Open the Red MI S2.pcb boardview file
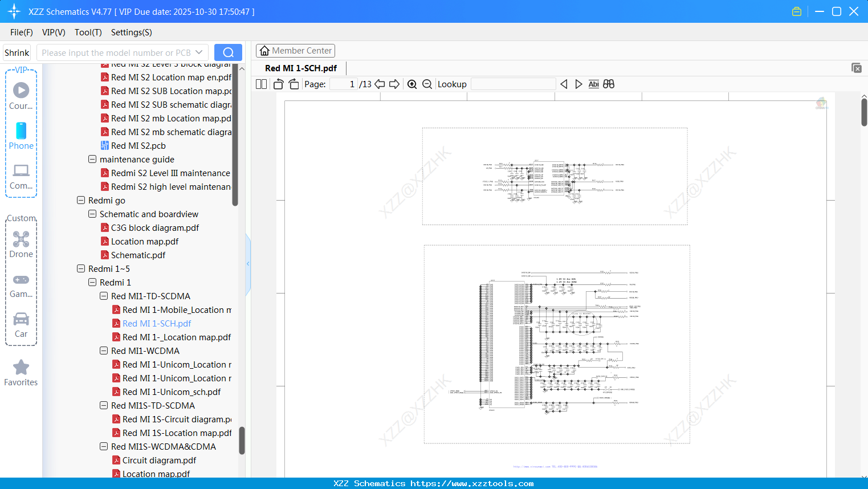Screen dimensions: 868x489 [138, 146]
